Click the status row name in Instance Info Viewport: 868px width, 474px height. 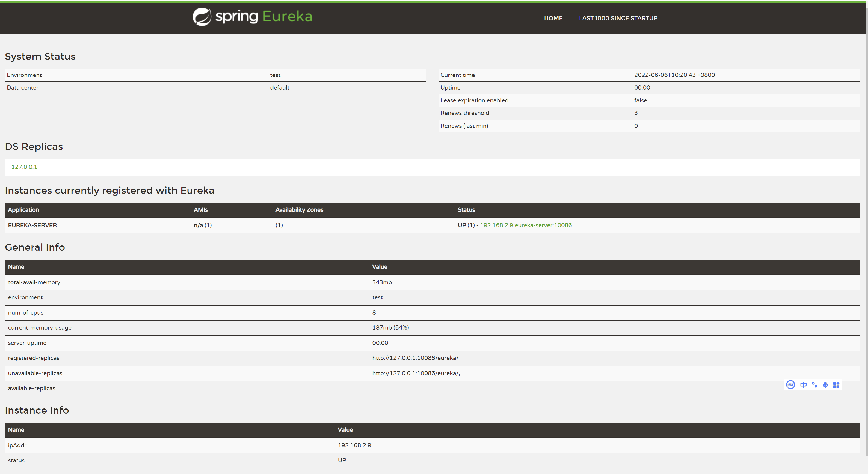16,461
